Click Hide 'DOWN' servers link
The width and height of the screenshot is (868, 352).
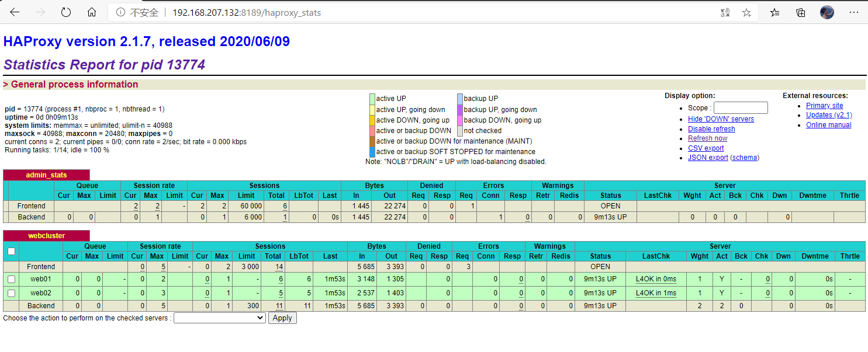[x=721, y=119]
